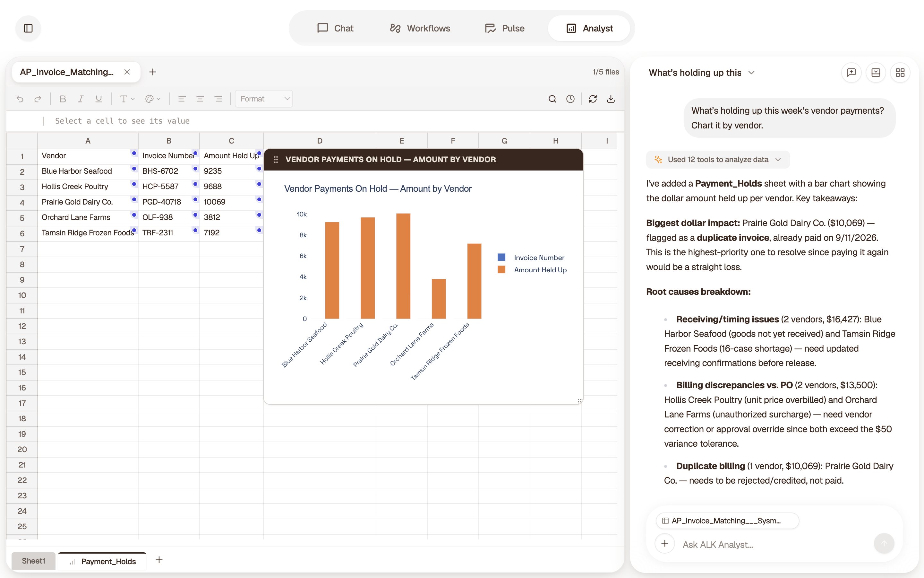Toggle Invoice Number legend swatch
This screenshot has height=578, width=924.
point(501,257)
